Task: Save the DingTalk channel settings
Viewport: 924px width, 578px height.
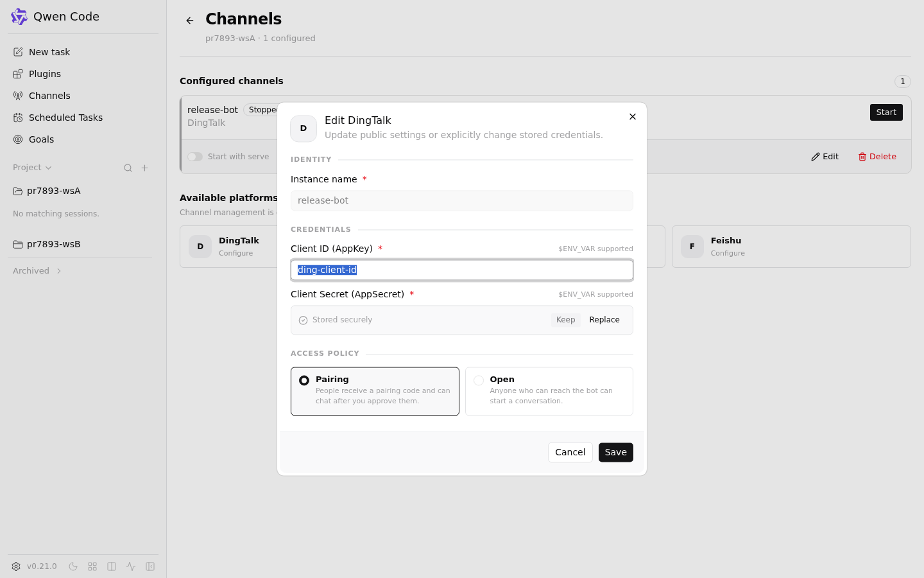Action: click(616, 452)
